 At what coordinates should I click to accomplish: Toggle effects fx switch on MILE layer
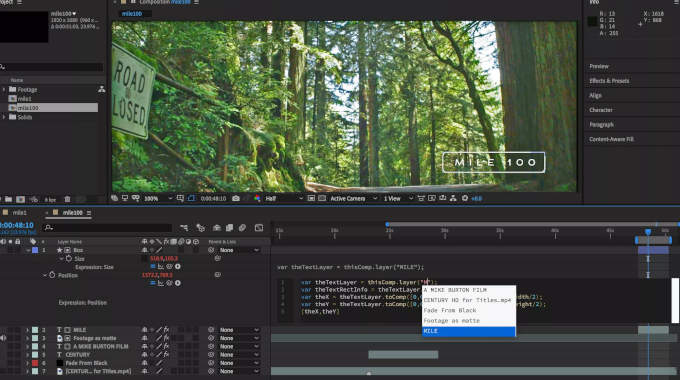pyautogui.click(x=166, y=330)
